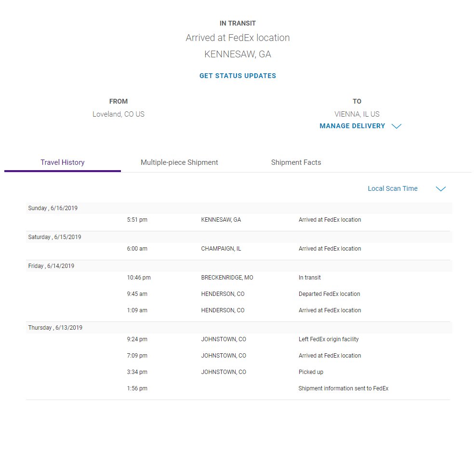Click the 5:51 pm scan time

point(137,220)
